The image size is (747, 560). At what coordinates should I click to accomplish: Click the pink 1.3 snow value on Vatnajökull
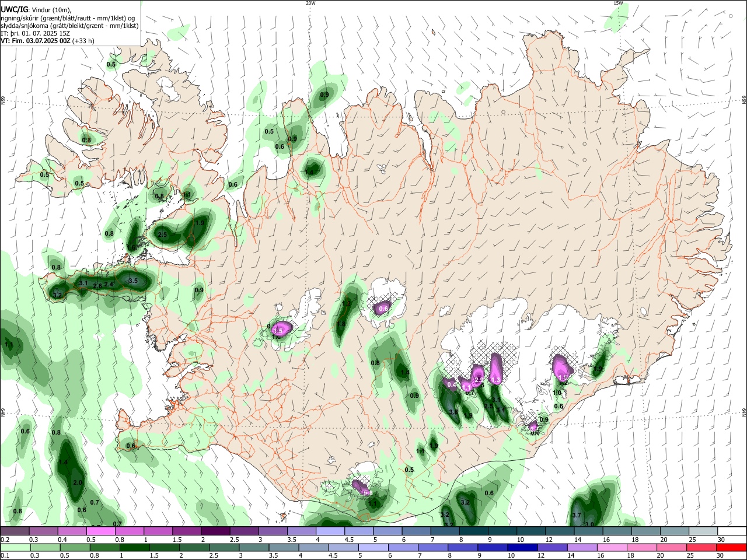coord(495,380)
